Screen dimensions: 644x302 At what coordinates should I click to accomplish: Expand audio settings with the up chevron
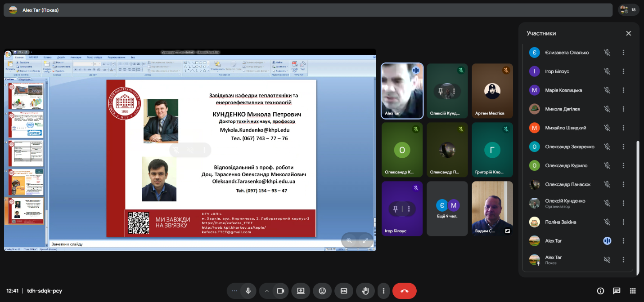pyautogui.click(x=267, y=291)
